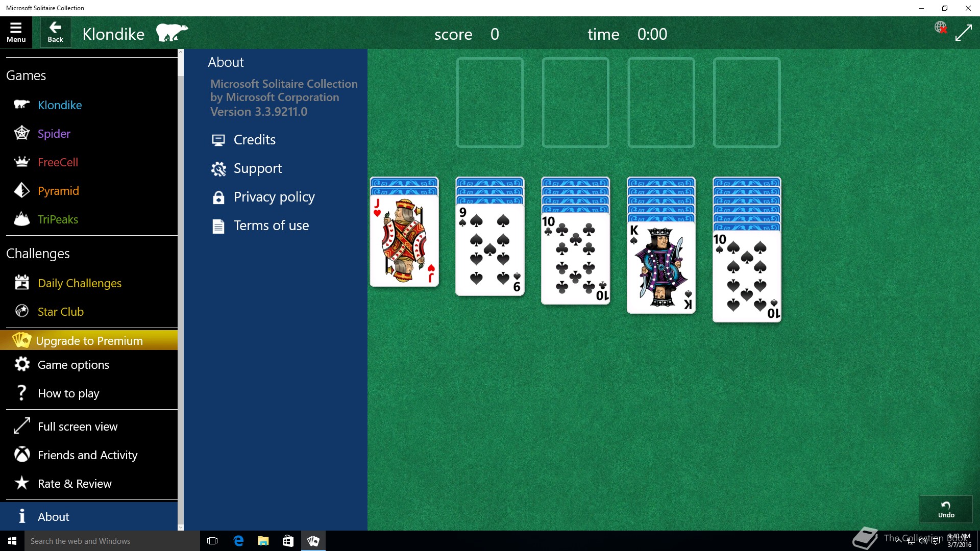
Task: Start the TriPeaks game
Action: click(x=58, y=219)
